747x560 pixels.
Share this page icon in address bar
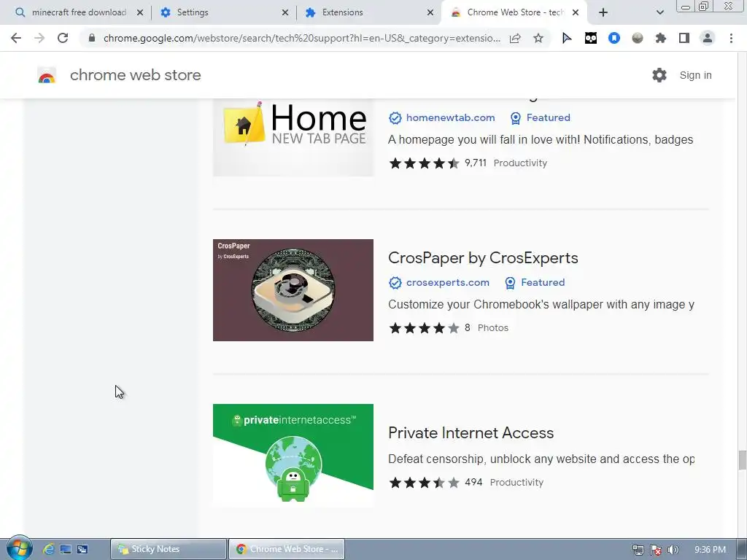coord(515,38)
